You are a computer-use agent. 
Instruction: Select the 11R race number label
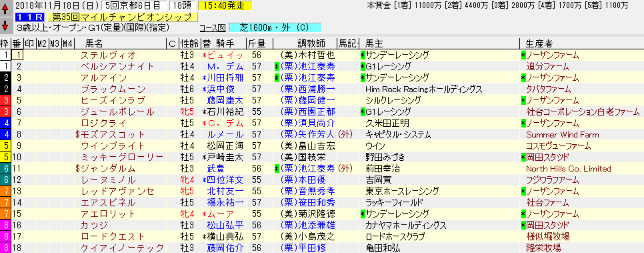(30, 17)
